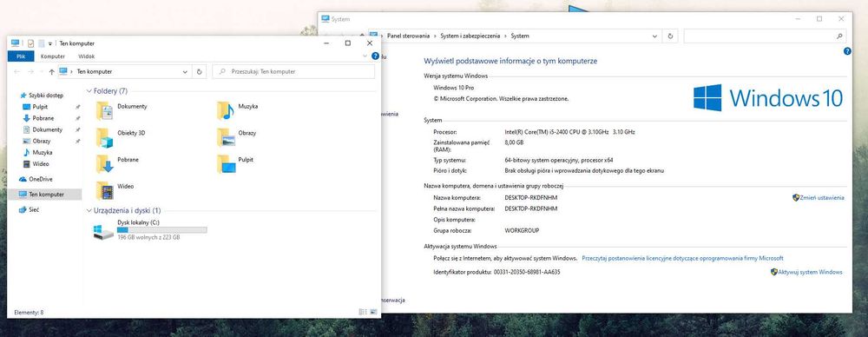Open the Obiekty 3D folder icon

click(104, 137)
